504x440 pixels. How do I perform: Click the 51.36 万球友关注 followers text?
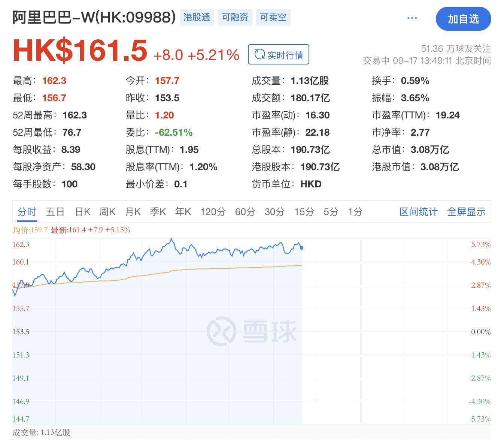(456, 49)
